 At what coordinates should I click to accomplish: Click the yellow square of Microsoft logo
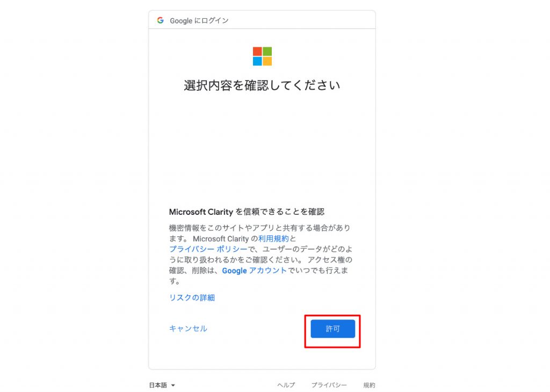(x=267, y=61)
